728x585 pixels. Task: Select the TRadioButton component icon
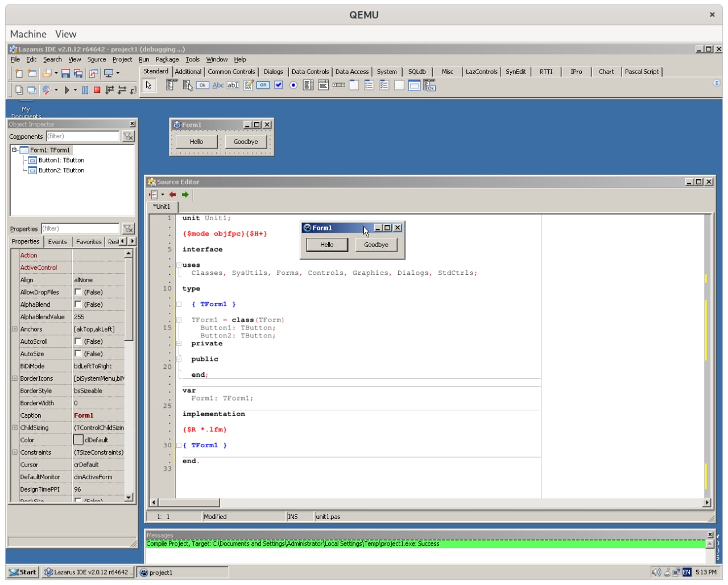point(293,85)
